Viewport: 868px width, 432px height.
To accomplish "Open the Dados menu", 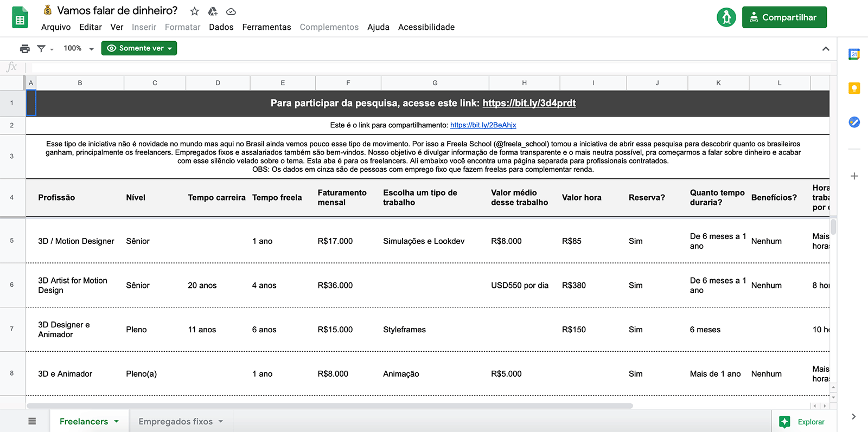I will point(221,27).
